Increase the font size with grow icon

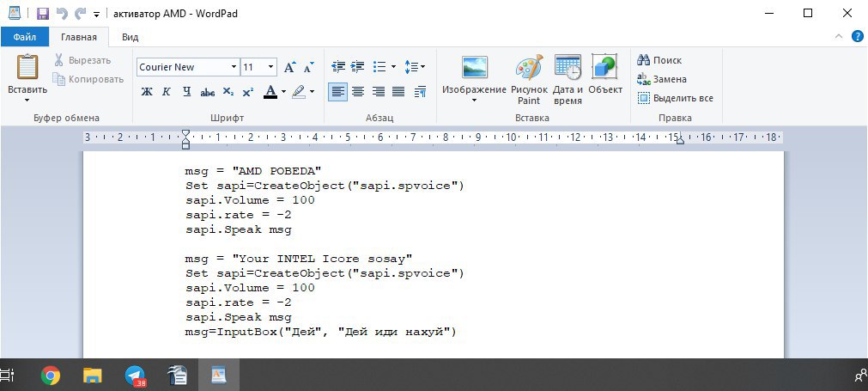click(x=289, y=67)
